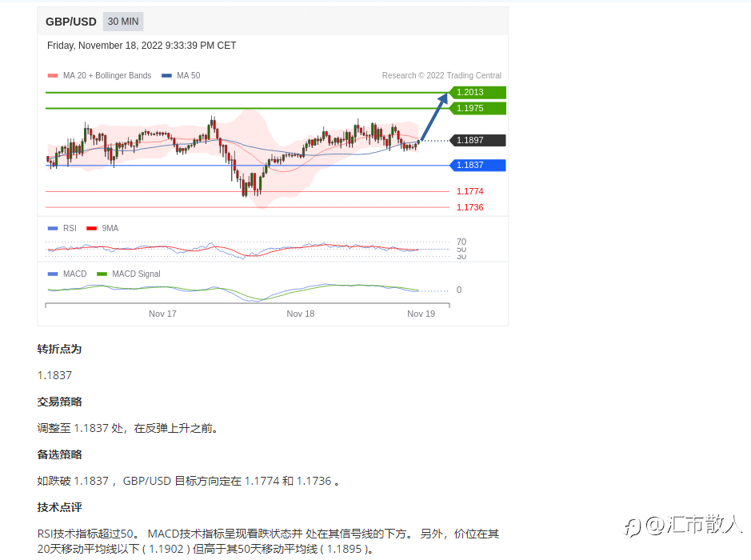Click the 汇市散人 watermark logo
The height and width of the screenshot is (560, 751).
point(682,525)
